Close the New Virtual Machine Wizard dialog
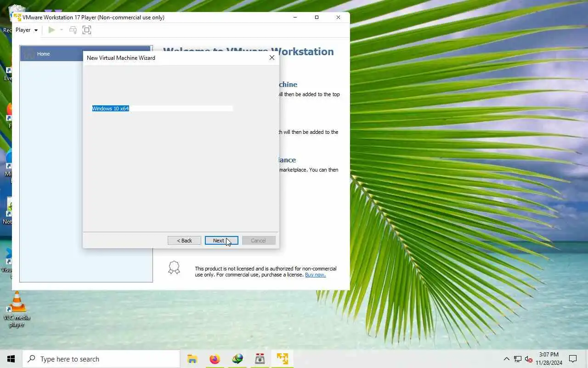The width and height of the screenshot is (588, 368). [x=272, y=57]
